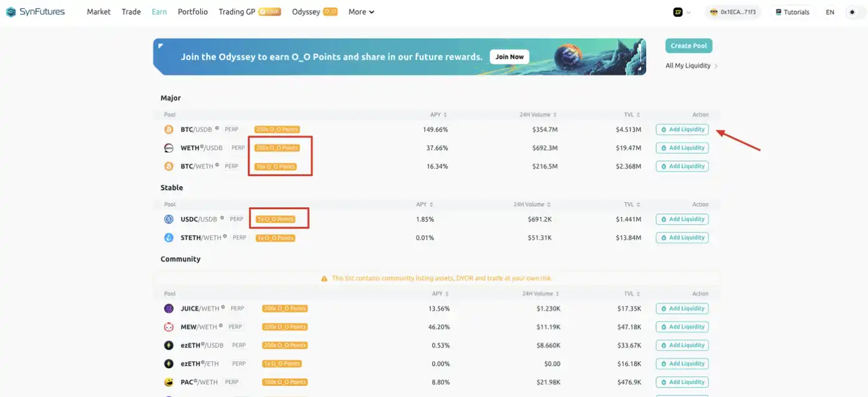Screen dimensions: 868x397
Task: Open the All My Liquidity link
Action: (x=688, y=65)
